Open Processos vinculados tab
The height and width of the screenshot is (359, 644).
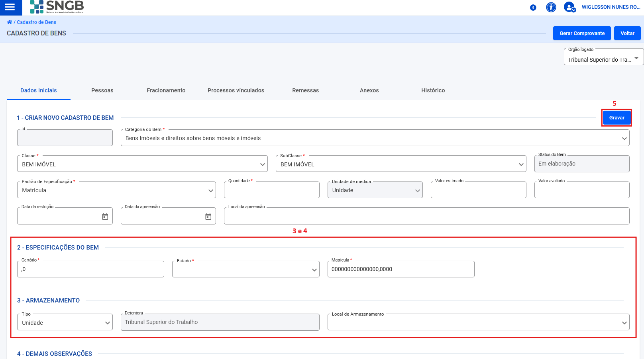click(236, 90)
